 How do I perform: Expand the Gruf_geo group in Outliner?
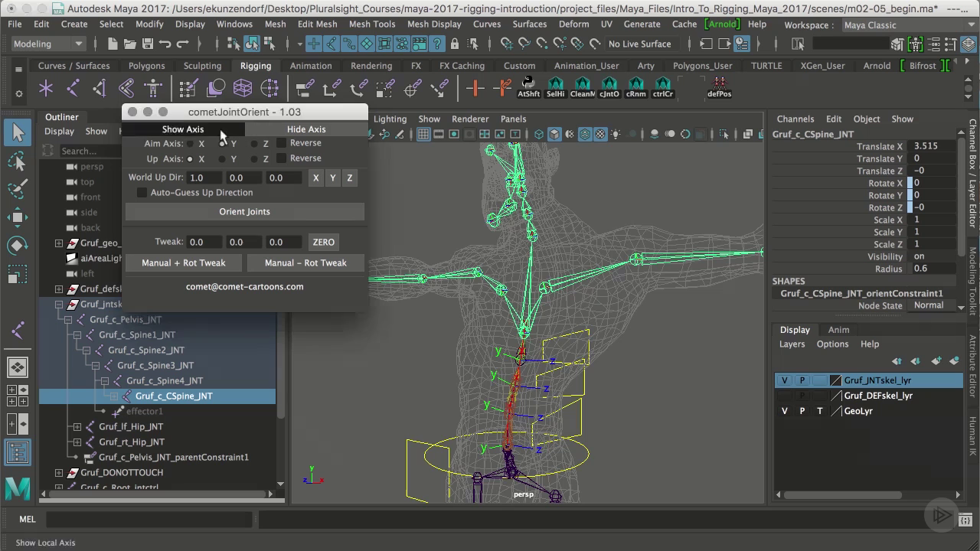coord(59,243)
